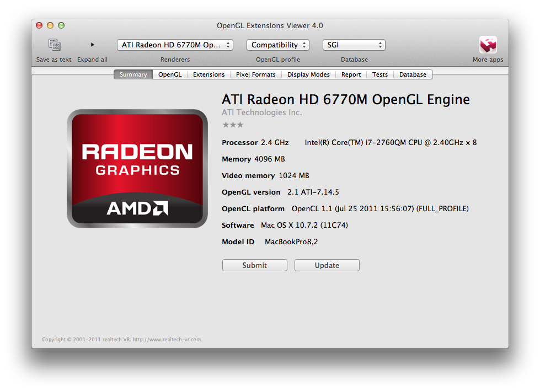Click the Intel(R) Core(TM) i7-2760QM CPU text

391,142
